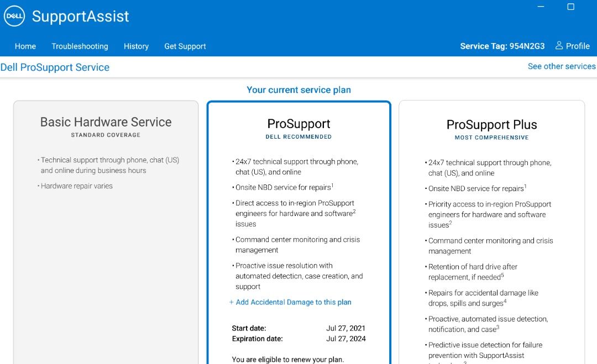The width and height of the screenshot is (597, 364).
Task: Minimize the SupportAssist window
Action: tap(541, 7)
